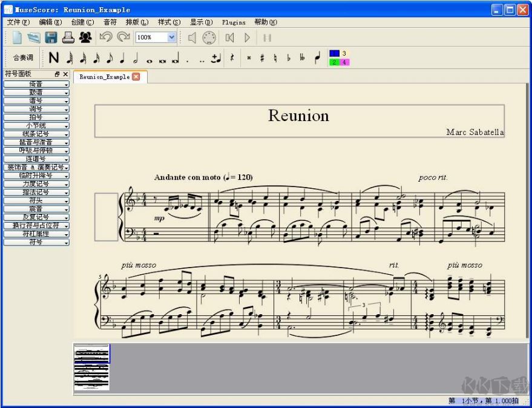Expand the 力度记号 dynamics palette
The height and width of the screenshot is (408, 532).
click(x=33, y=183)
